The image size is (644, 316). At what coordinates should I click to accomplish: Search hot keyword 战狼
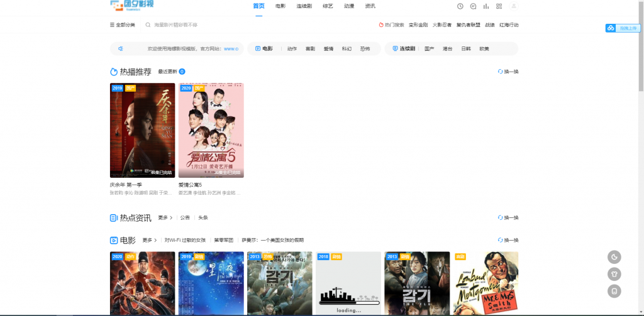tap(490, 25)
